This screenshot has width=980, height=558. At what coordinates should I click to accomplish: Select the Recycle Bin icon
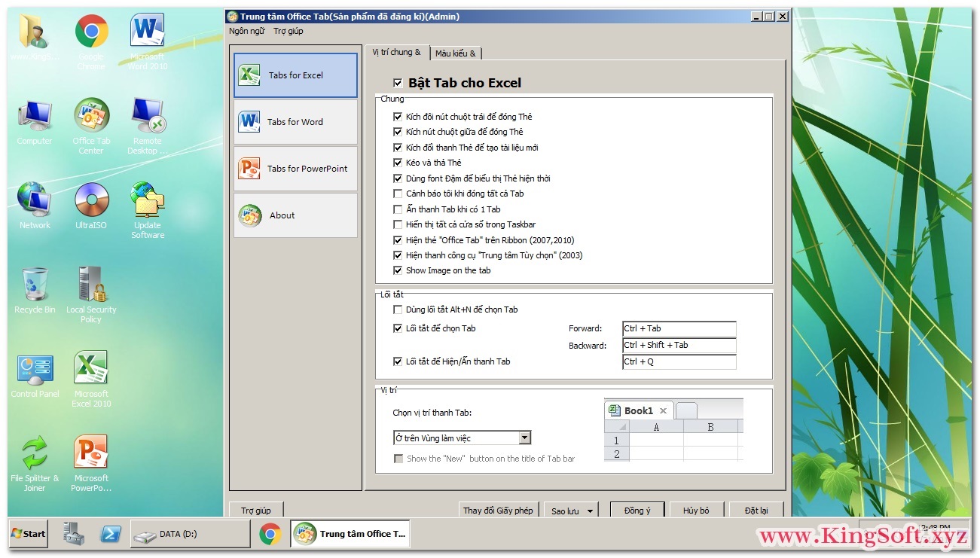35,290
